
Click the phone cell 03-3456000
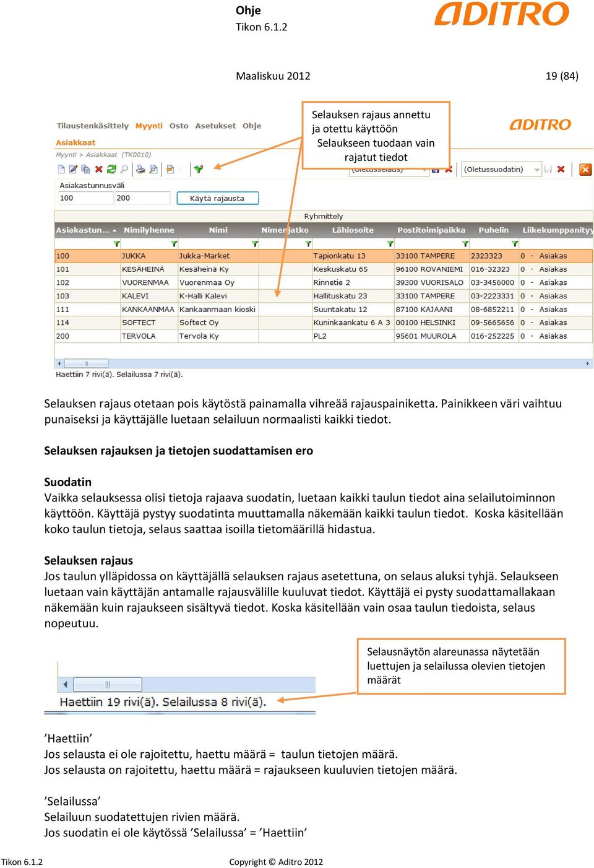click(x=493, y=283)
